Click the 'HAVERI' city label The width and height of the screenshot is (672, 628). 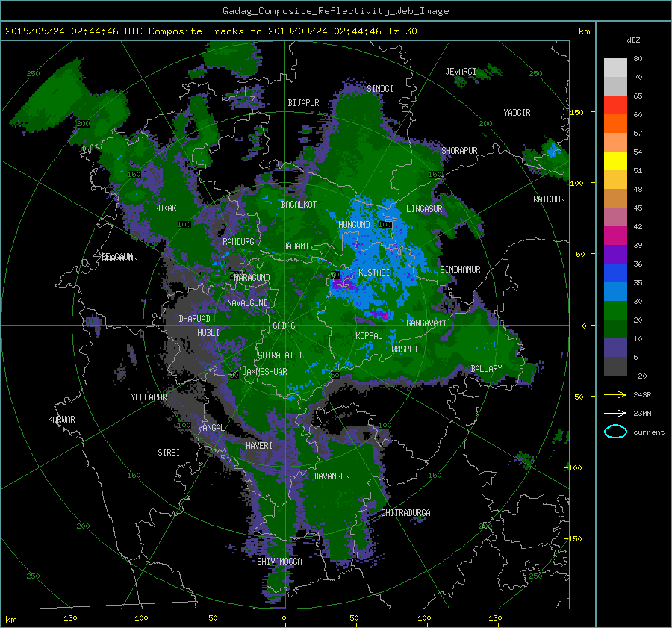(259, 446)
